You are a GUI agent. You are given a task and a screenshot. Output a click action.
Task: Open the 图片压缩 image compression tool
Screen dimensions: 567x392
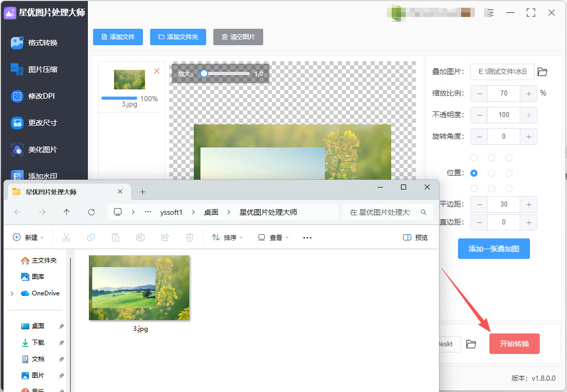pos(35,69)
